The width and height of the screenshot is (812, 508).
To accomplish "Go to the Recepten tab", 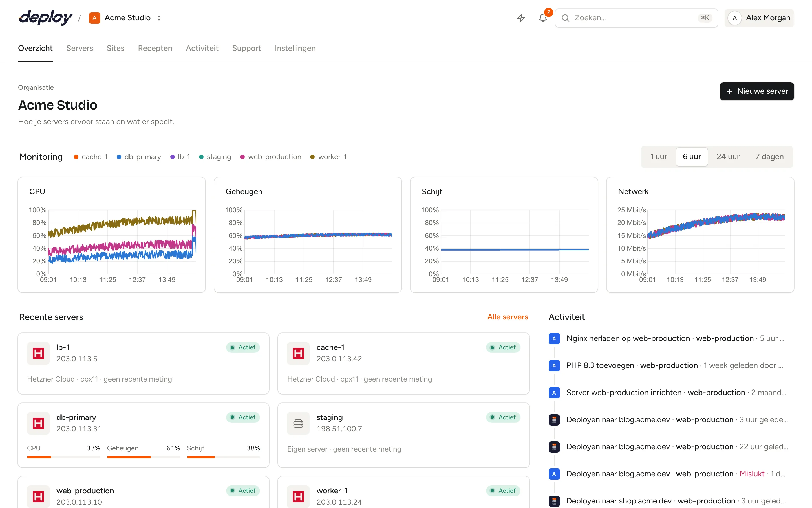I will (155, 48).
